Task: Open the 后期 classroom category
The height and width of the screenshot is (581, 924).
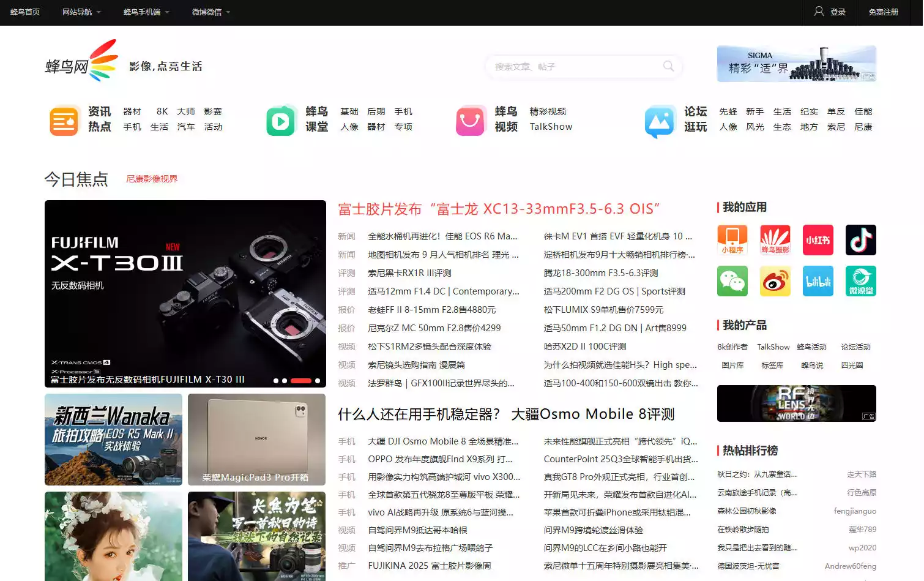Action: pyautogui.click(x=376, y=111)
